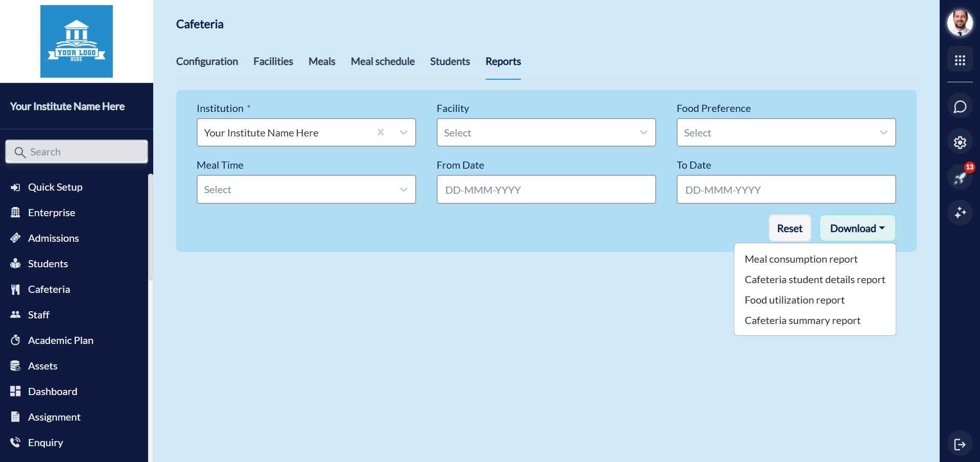Expand the Meal Time dropdown

306,190
